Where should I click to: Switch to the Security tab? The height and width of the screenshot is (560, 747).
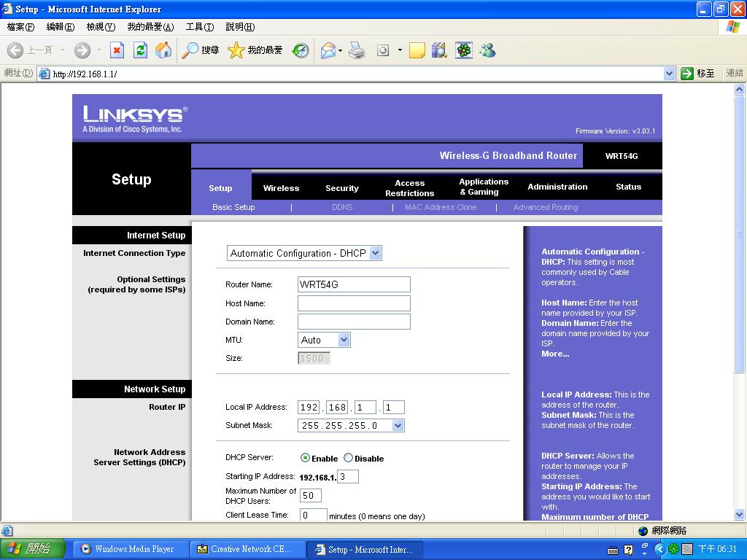(x=342, y=188)
